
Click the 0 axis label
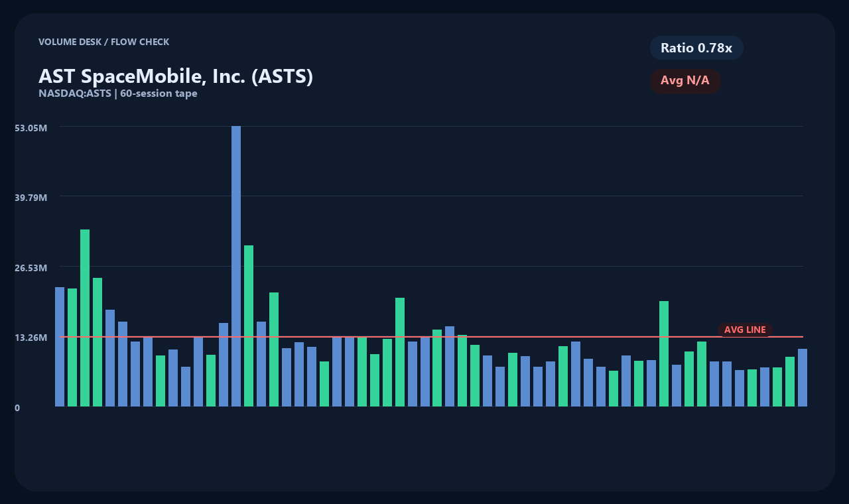(x=17, y=408)
